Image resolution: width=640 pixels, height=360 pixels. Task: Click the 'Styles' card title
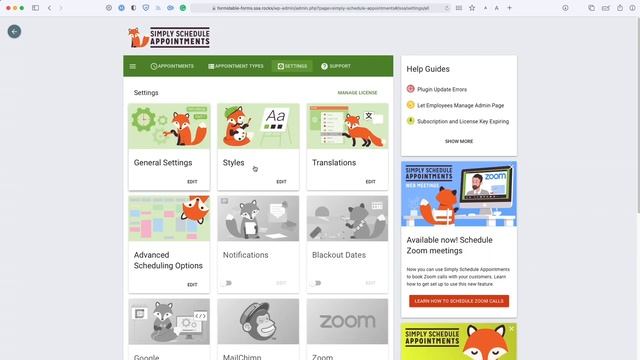233,162
